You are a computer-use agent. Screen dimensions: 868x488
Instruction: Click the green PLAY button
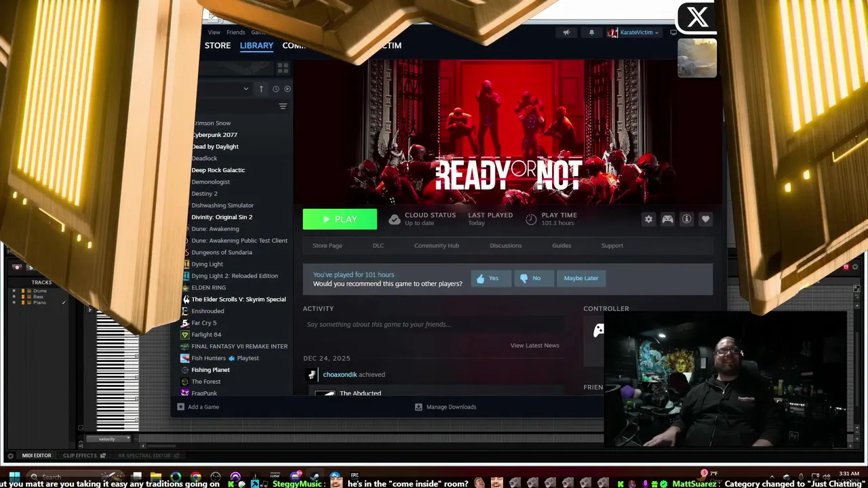click(x=340, y=219)
